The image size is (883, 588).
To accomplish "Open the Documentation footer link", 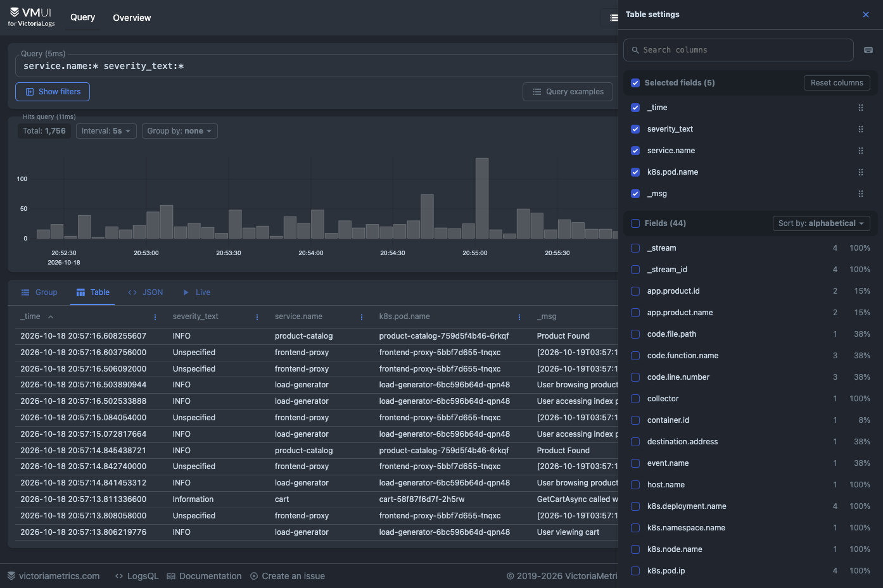I will (204, 576).
